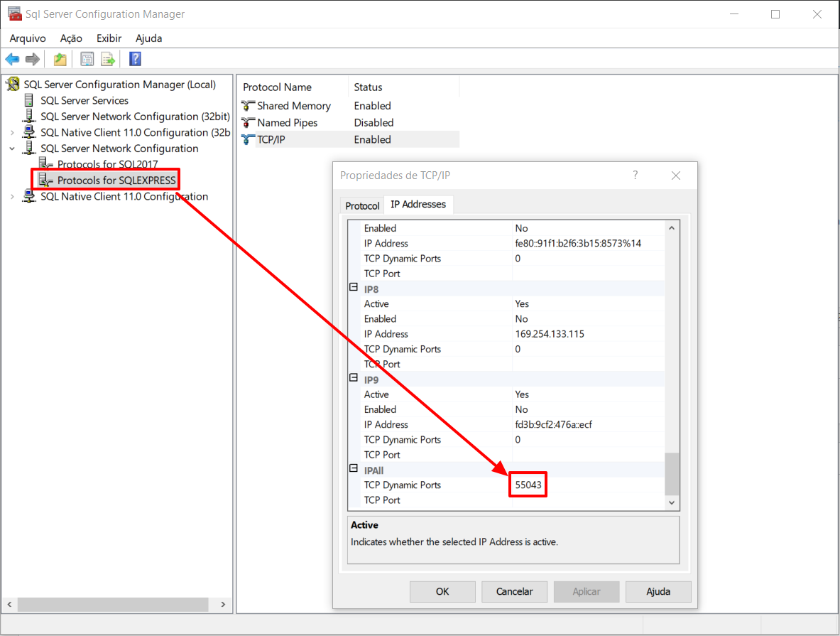Click the IP9 Enabled value No
The image size is (840, 636).
click(521, 410)
